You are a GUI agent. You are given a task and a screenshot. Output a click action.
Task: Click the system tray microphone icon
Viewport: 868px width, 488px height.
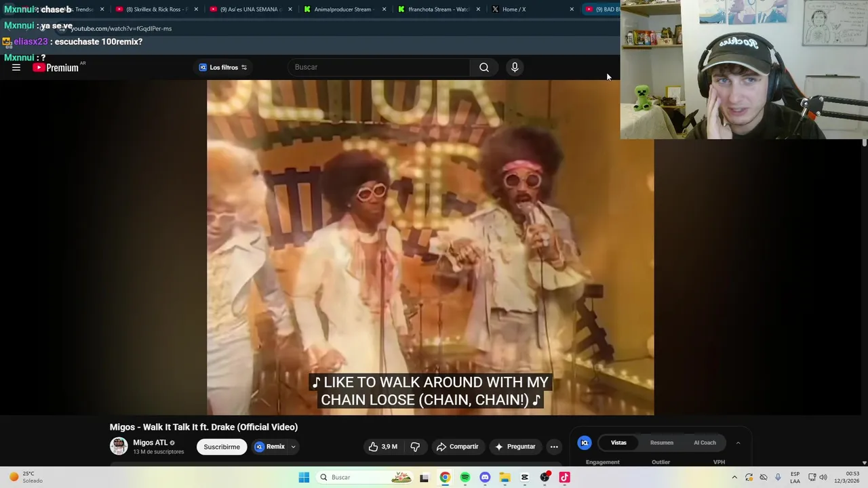778,477
